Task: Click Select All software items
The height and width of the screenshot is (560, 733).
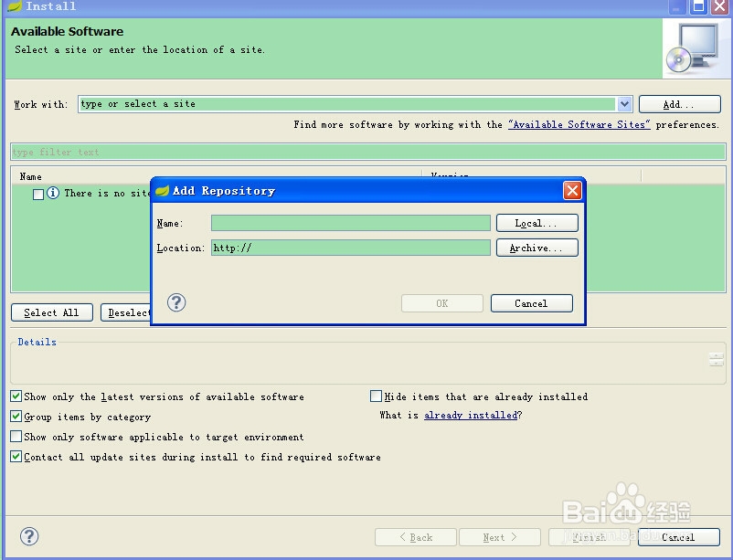Action: [51, 312]
